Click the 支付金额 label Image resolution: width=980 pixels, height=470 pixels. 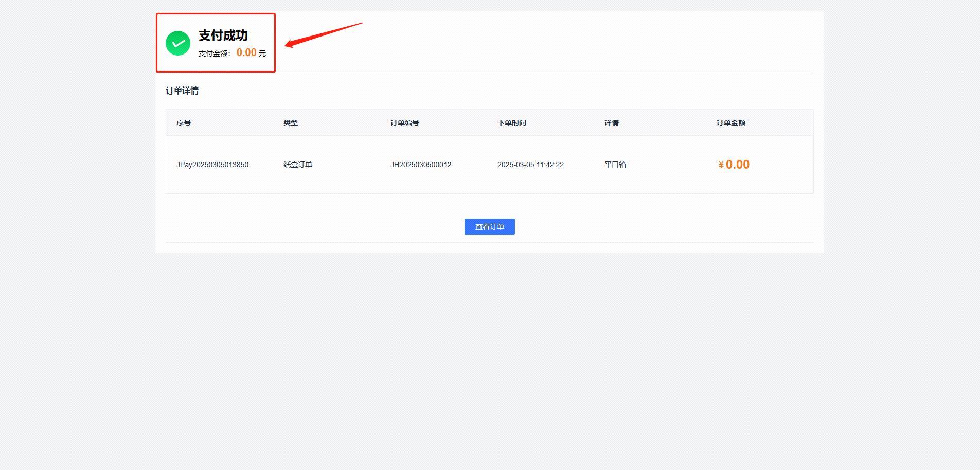tap(213, 53)
